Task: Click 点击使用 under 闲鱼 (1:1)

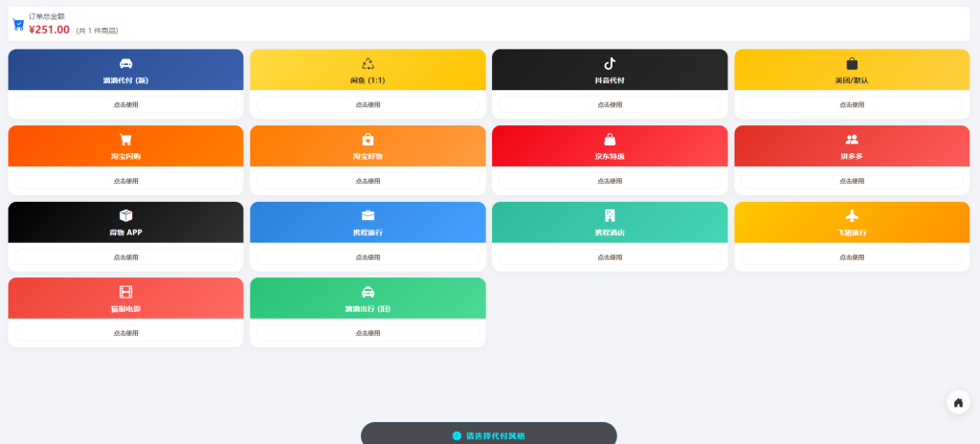Action: [x=368, y=104]
